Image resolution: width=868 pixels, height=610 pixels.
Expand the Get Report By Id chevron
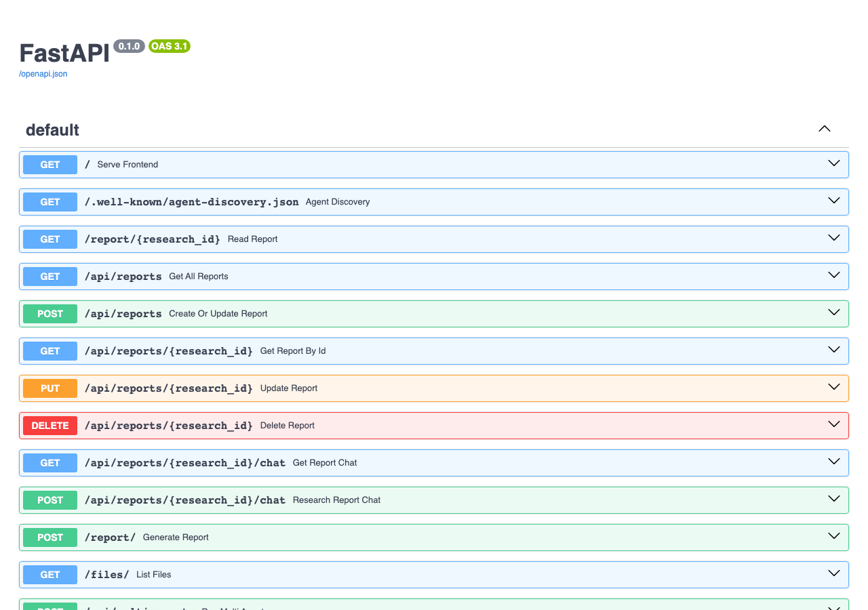[x=834, y=350]
